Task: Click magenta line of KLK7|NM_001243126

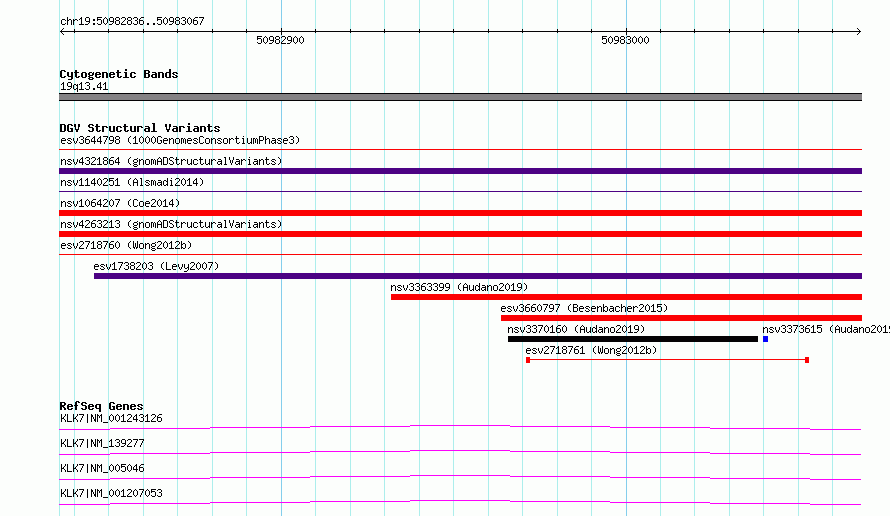Action: click(460, 427)
